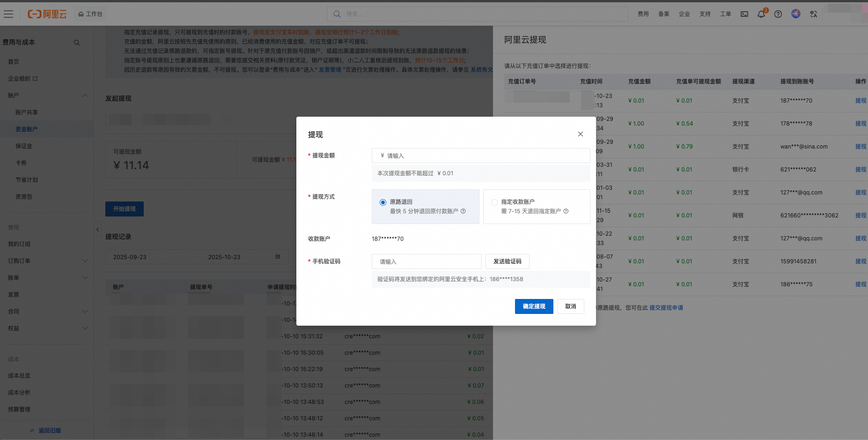868x440 pixels.
Task: Open 卡券 in the sidebar
Action: coord(21,163)
